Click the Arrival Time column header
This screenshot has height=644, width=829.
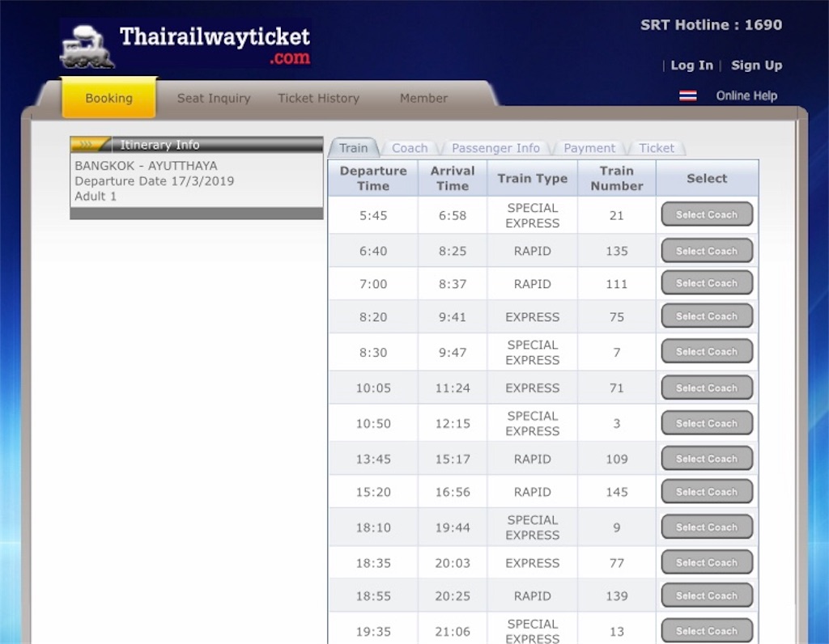[453, 178]
